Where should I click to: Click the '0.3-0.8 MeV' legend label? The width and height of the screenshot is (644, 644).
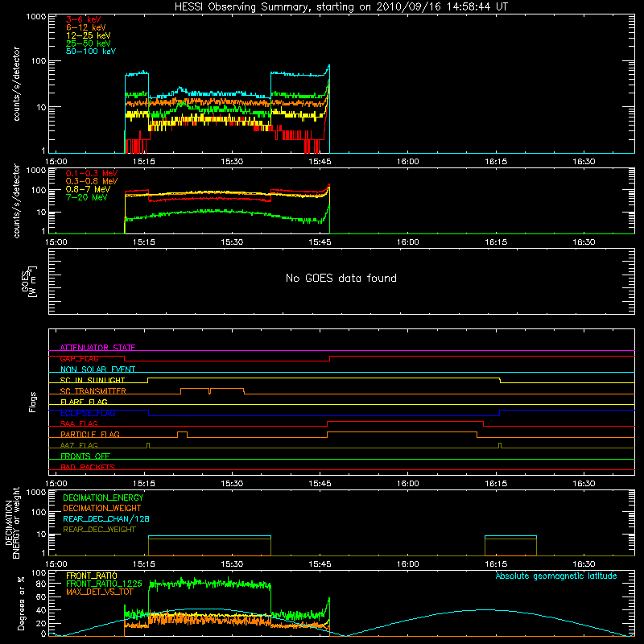pyautogui.click(x=92, y=181)
